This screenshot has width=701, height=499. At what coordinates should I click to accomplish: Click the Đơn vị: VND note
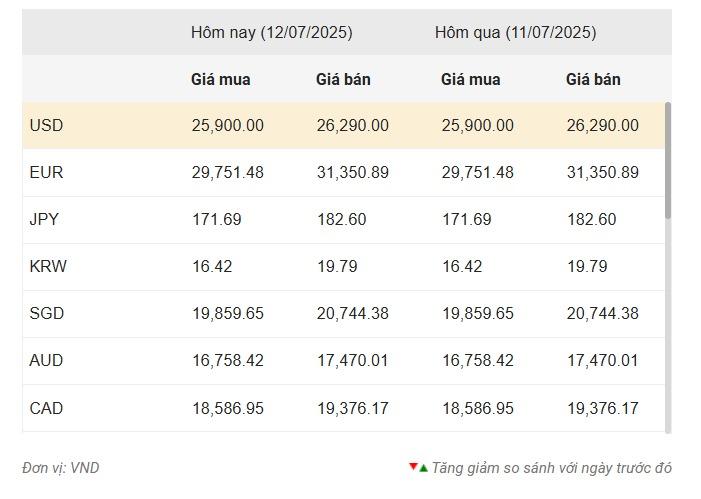pyautogui.click(x=60, y=468)
